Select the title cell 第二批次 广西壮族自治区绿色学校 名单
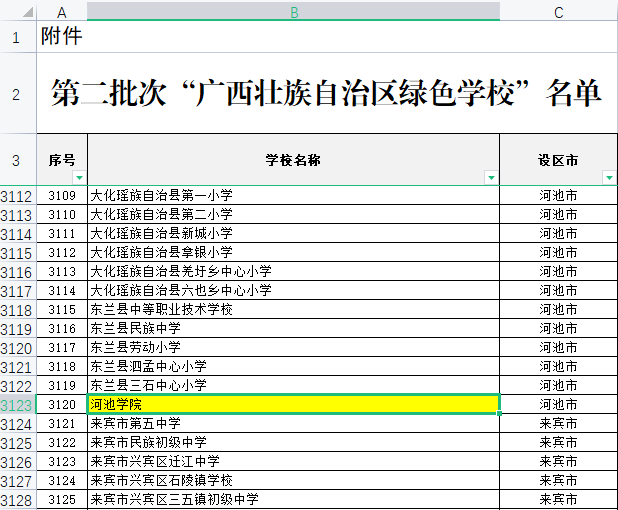This screenshot has height=510, width=618. click(326, 94)
